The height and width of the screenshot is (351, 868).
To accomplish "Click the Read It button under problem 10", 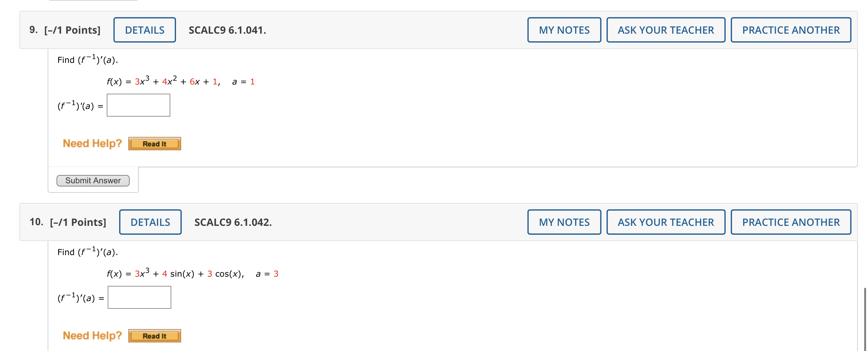I will 154,335.
